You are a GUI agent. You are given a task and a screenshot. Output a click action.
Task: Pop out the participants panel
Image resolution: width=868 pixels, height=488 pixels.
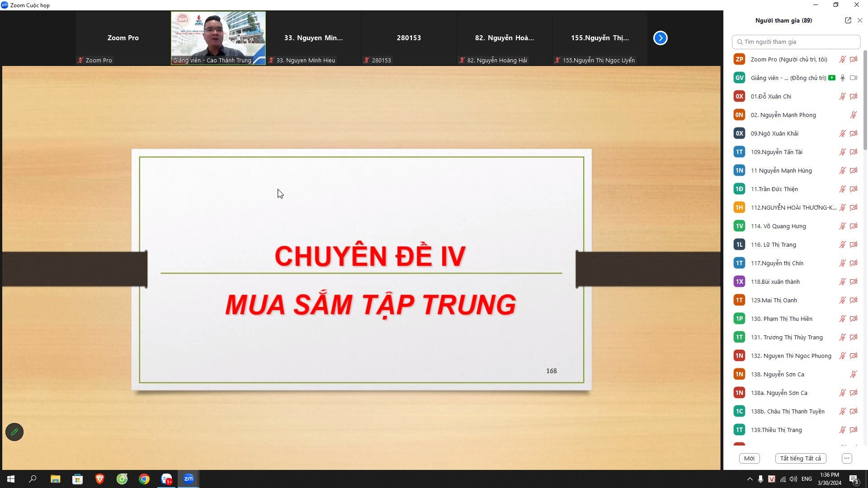click(848, 20)
